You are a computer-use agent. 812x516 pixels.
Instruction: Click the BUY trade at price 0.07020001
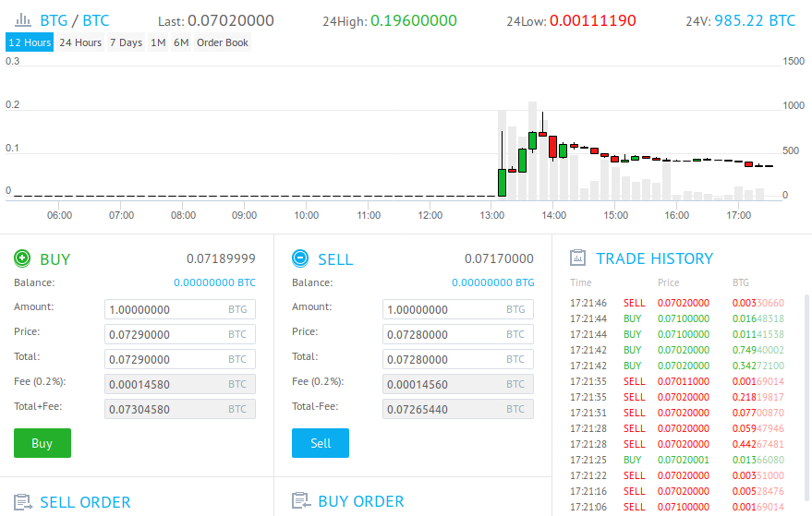tap(677, 460)
